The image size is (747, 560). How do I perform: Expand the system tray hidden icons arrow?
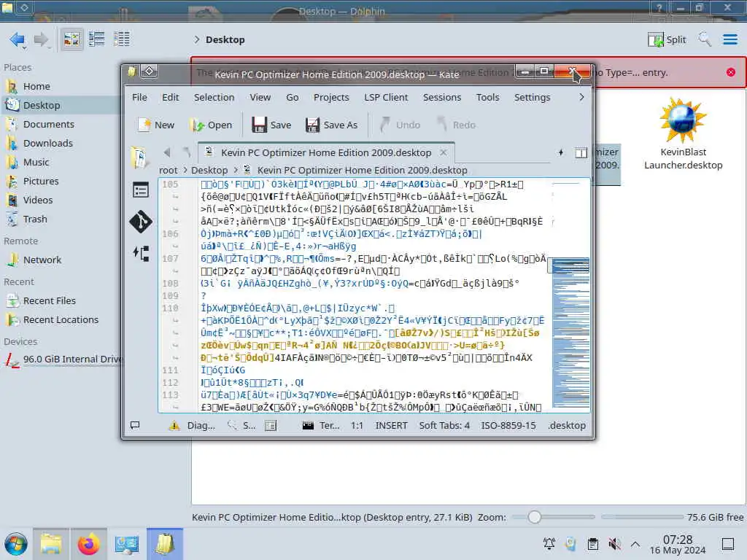[635, 544]
